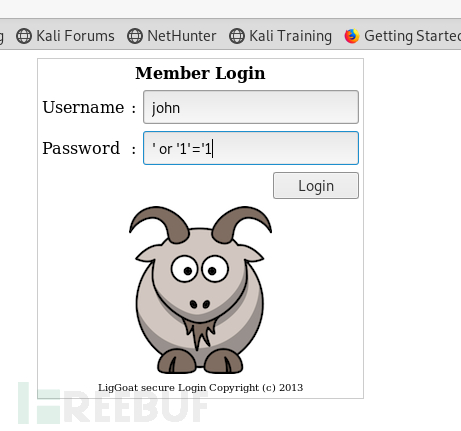
Task: Click the goat's beard
Action: pos(200,333)
